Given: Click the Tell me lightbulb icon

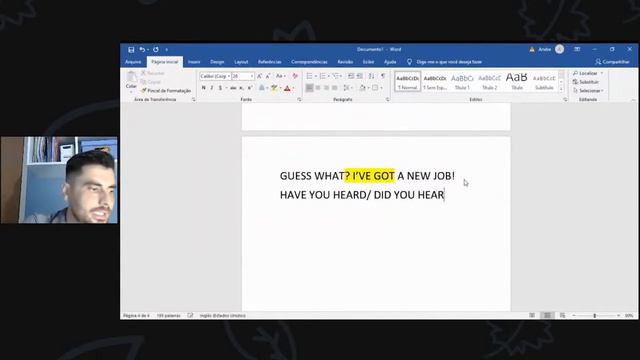Looking at the screenshot, I should click(x=409, y=62).
